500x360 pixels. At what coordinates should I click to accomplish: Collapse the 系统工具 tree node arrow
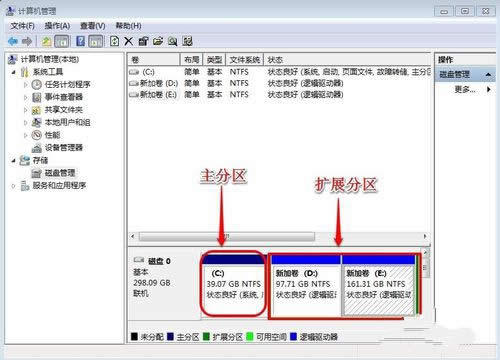click(x=13, y=72)
